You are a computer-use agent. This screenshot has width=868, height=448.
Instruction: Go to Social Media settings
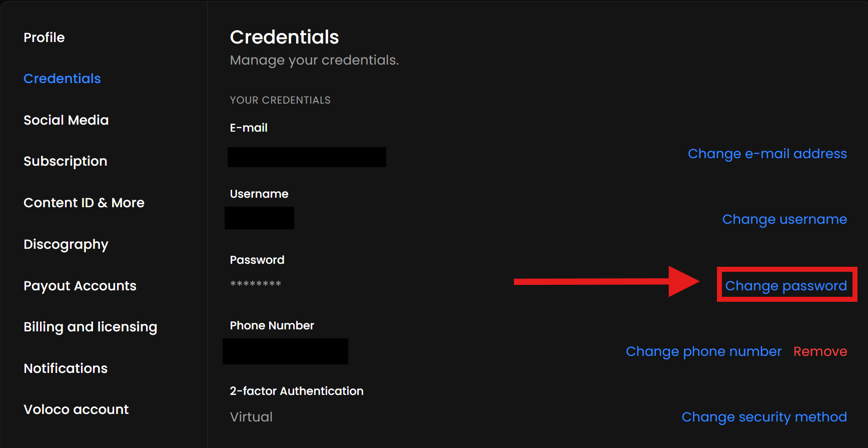coord(66,120)
